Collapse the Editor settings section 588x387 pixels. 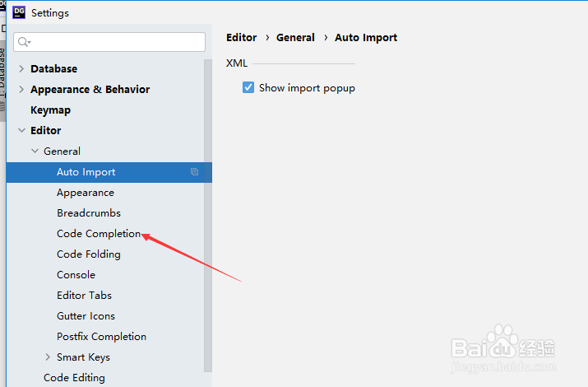[x=21, y=131]
